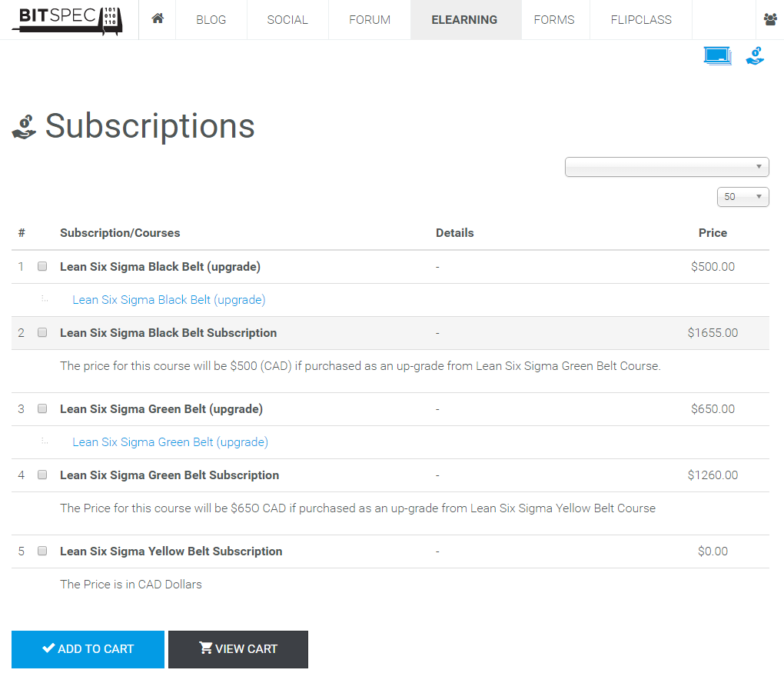Go to SOCIAL in navigation
Image resolution: width=784 pixels, height=673 pixels.
287,19
